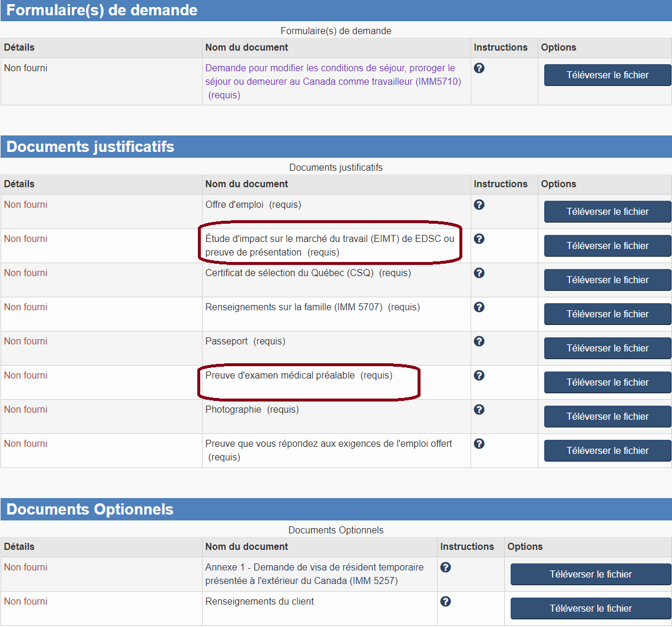Open the IMM5710 application form link
The height and width of the screenshot is (627, 672).
[x=333, y=81]
